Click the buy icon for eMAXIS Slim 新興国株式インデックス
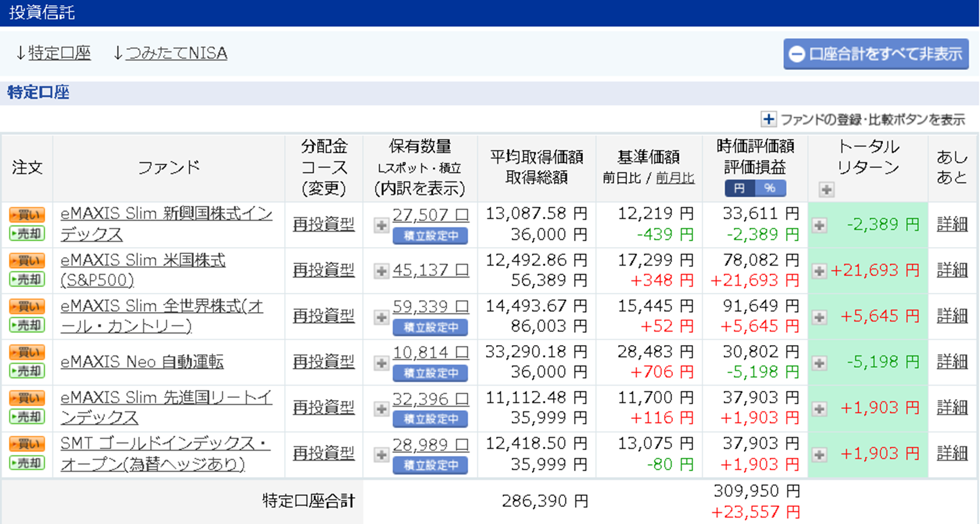This screenshot has height=524, width=980. (27, 215)
